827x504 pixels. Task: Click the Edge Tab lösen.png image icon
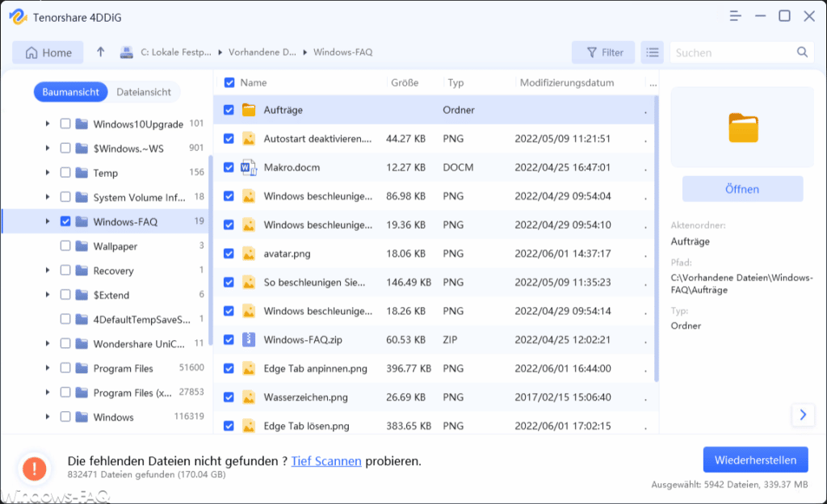click(x=249, y=426)
